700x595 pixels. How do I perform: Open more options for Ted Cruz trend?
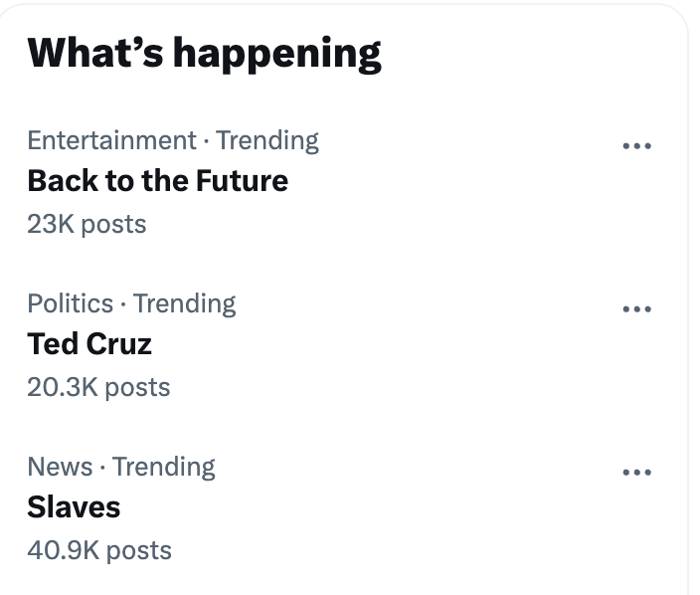[x=635, y=309]
